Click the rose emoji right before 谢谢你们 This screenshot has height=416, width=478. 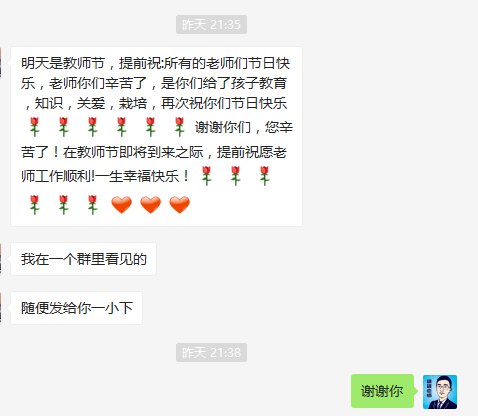[x=180, y=127]
